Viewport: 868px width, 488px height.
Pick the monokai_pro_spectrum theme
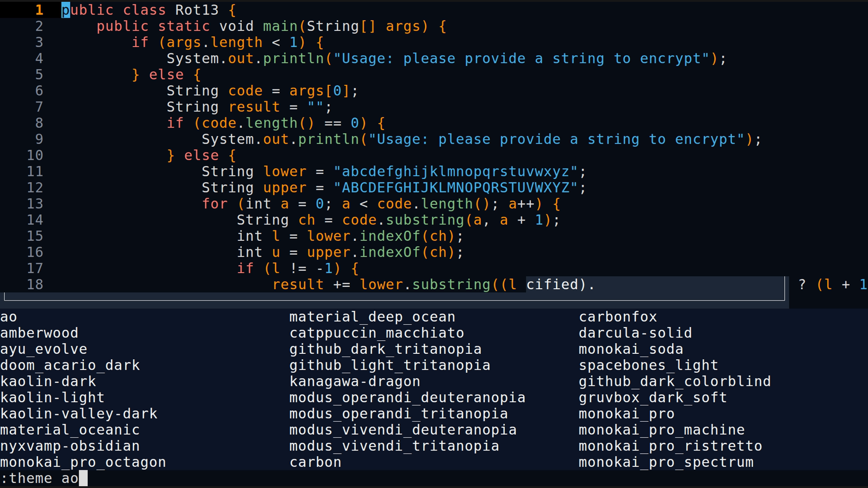pyautogui.click(x=665, y=462)
